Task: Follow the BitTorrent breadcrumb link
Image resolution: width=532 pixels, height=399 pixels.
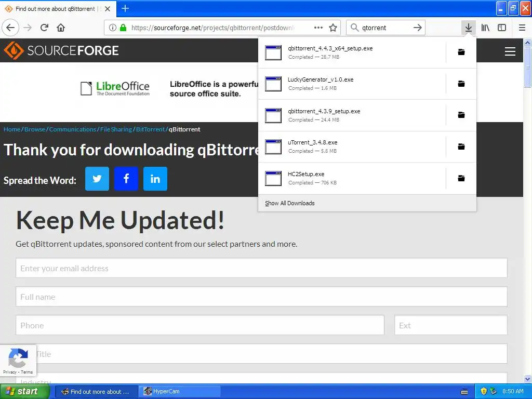Action: tap(150, 129)
